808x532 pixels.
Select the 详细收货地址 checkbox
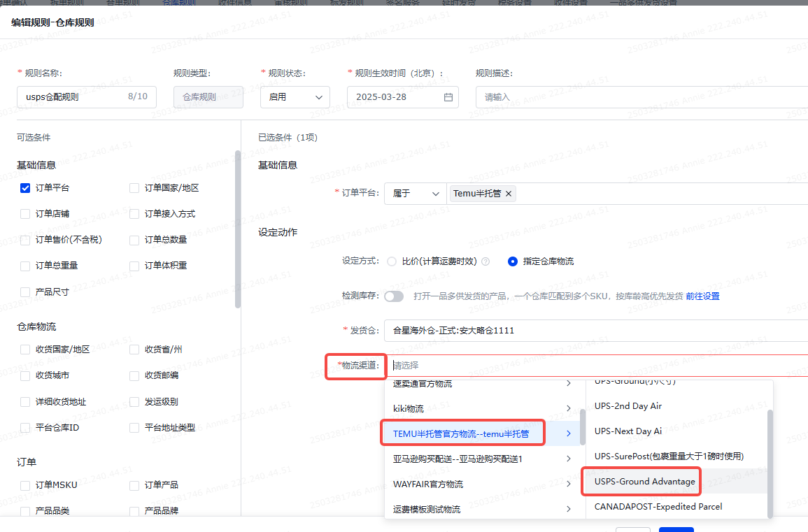(25, 402)
